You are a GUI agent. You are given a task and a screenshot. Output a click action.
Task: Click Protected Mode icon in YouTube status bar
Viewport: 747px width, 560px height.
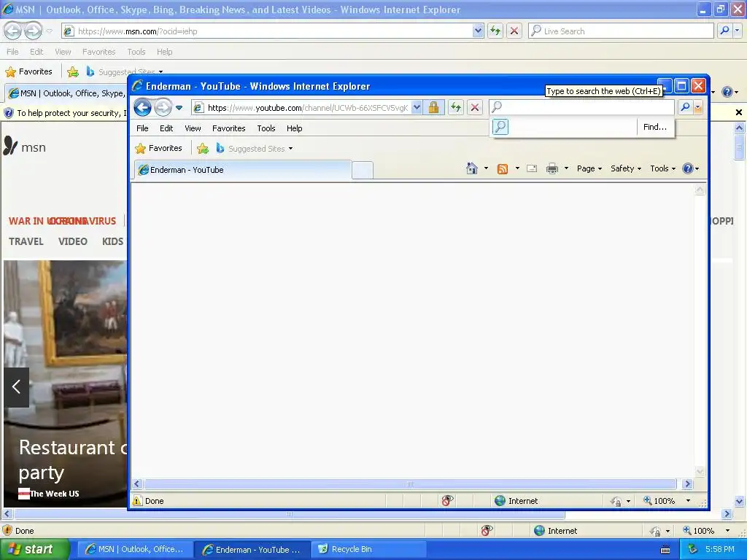click(616, 501)
